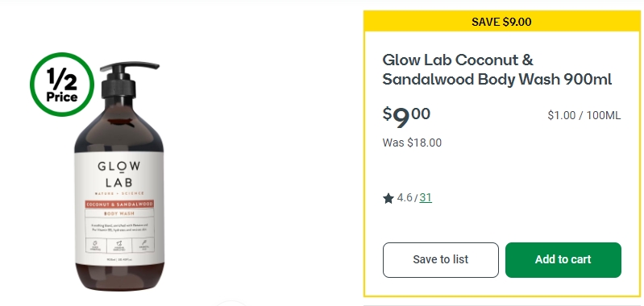
Task: Click the partial circle control below the image
Action: click(x=231, y=303)
